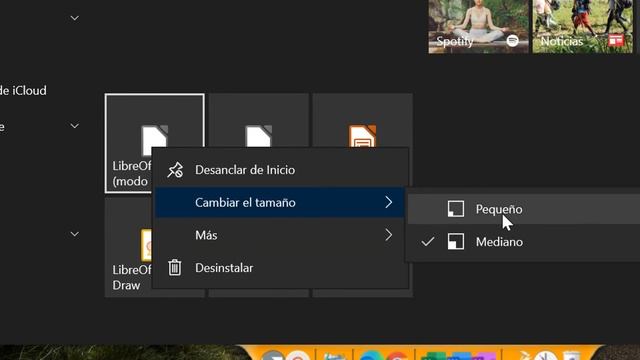Image resolution: width=640 pixels, height=360 pixels.
Task: Expand the lowest chevron in the app list
Action: [x=75, y=234]
